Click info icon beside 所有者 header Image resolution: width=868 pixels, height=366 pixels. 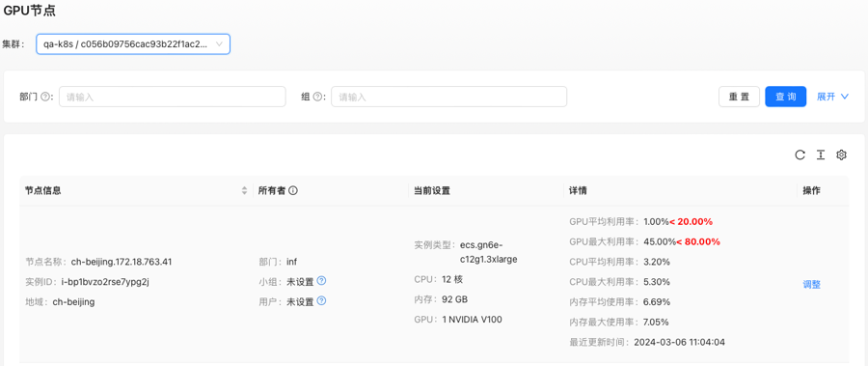(293, 191)
